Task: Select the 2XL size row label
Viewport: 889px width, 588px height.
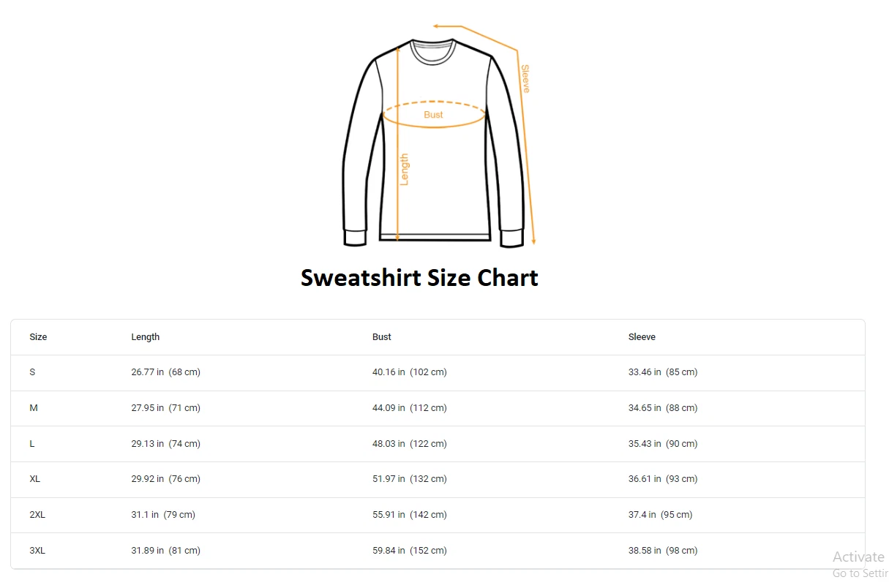Action: (37, 515)
